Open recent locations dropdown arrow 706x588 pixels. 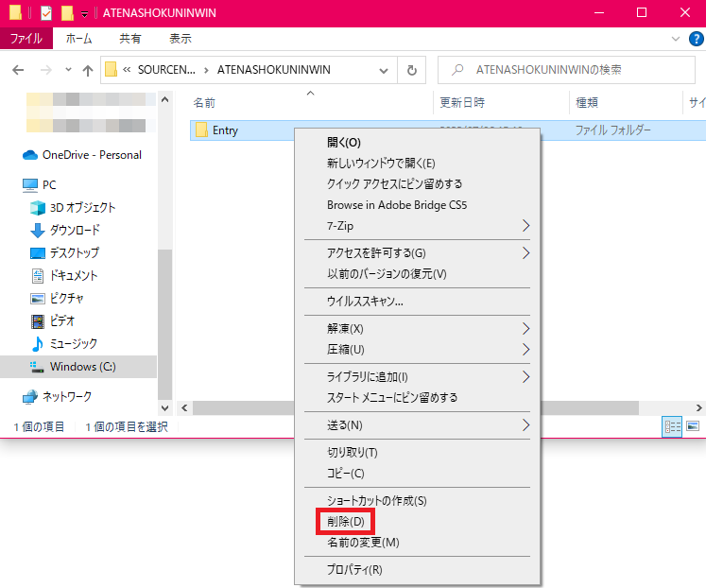tap(68, 70)
